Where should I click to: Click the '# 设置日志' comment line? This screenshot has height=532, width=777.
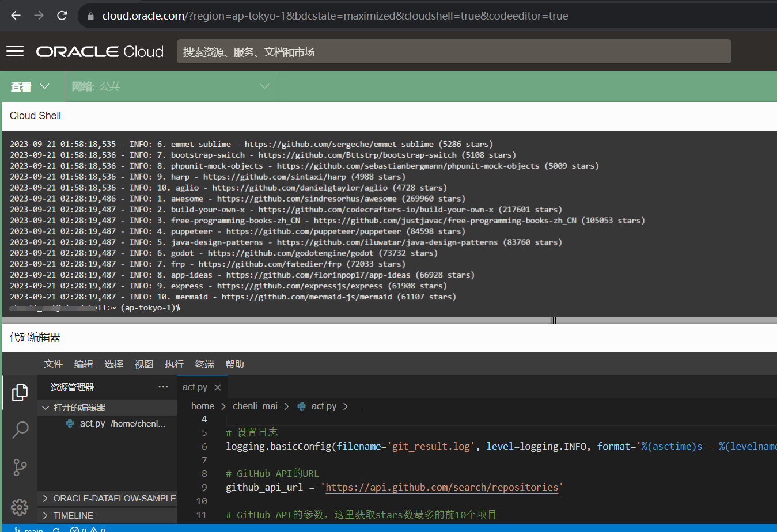252,432
